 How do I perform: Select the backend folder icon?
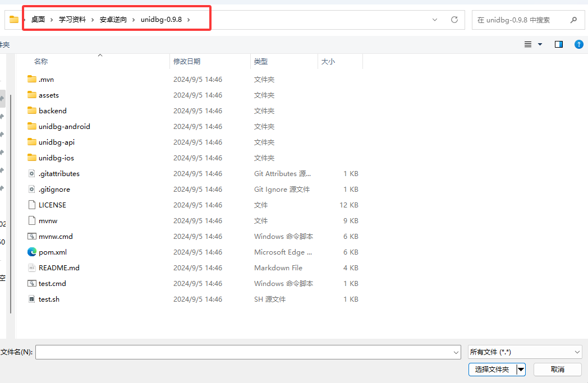tap(32, 110)
